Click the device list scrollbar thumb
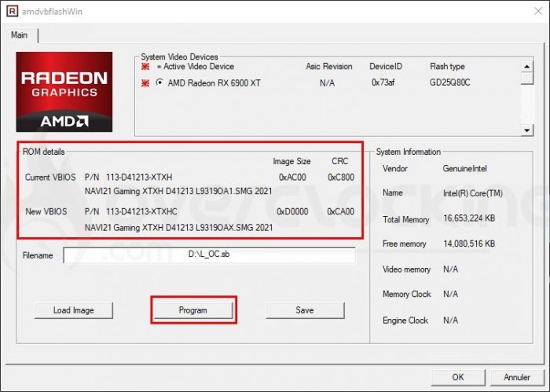 click(x=527, y=78)
